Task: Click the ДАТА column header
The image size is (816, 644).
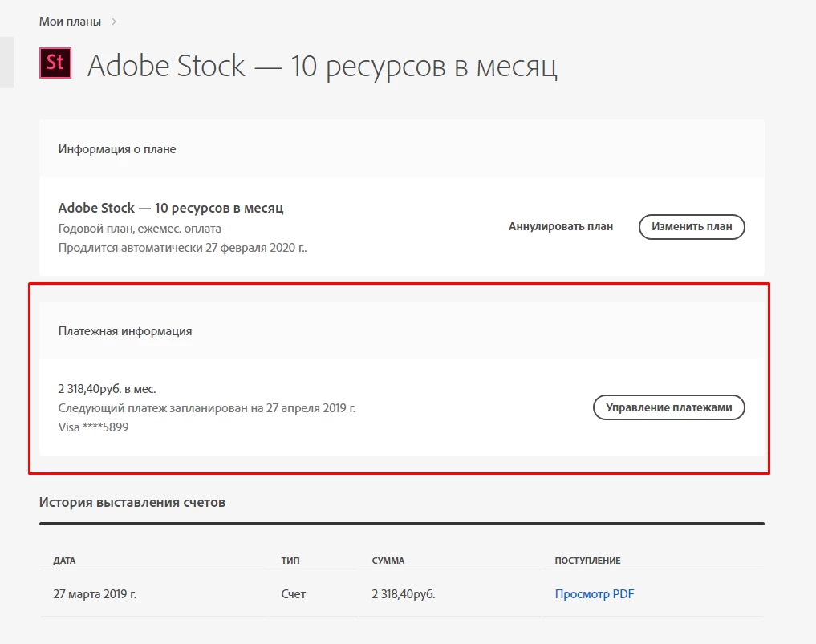Action: 64,561
